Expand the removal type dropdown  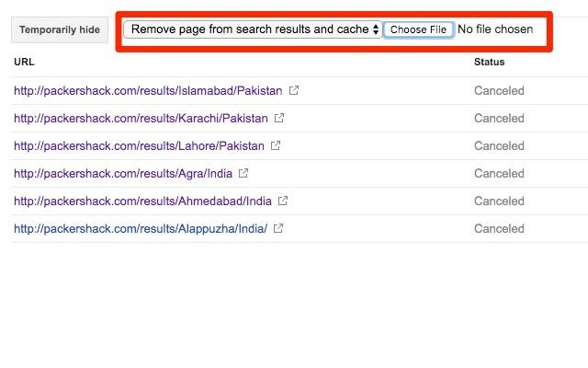click(x=253, y=29)
